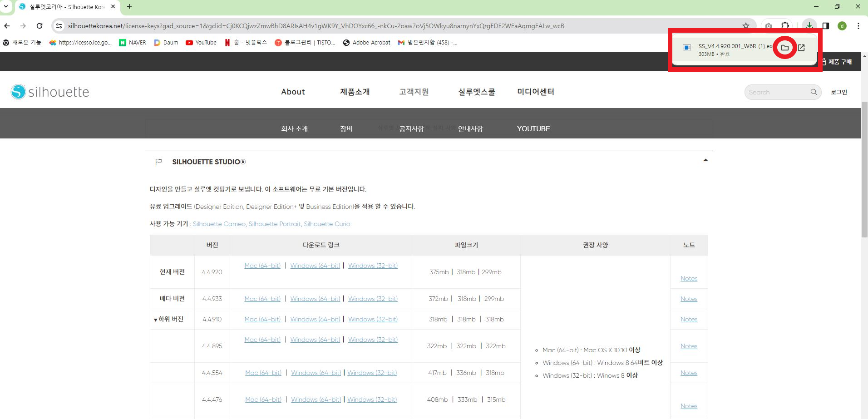Screen dimensions: 868x419
Task: Open the extensions puzzle icon
Action: click(785, 26)
